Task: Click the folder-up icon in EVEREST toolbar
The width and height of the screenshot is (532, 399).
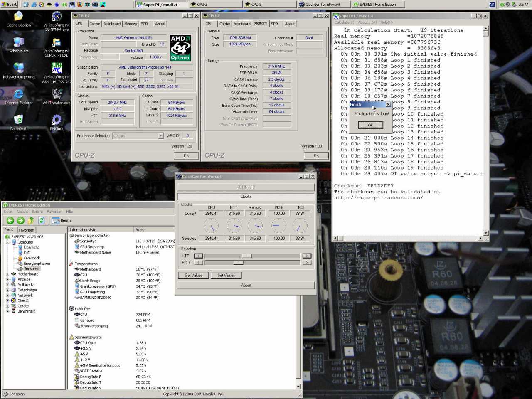Action: click(31, 221)
